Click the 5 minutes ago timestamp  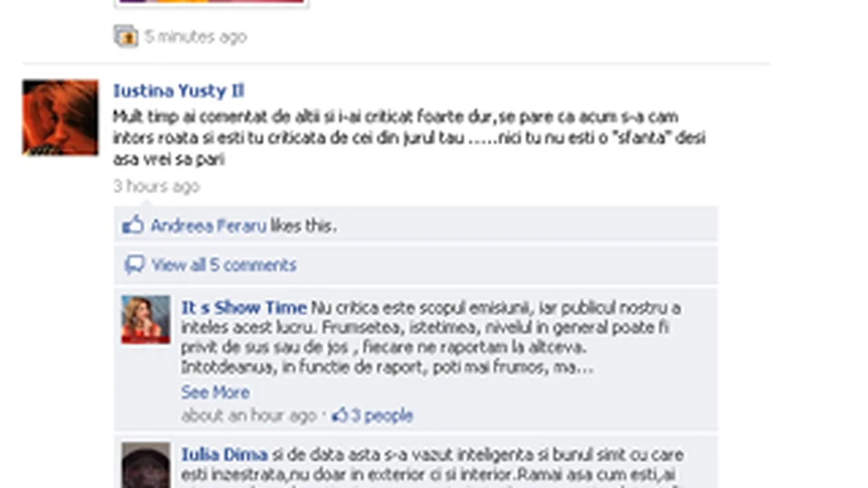tap(196, 36)
